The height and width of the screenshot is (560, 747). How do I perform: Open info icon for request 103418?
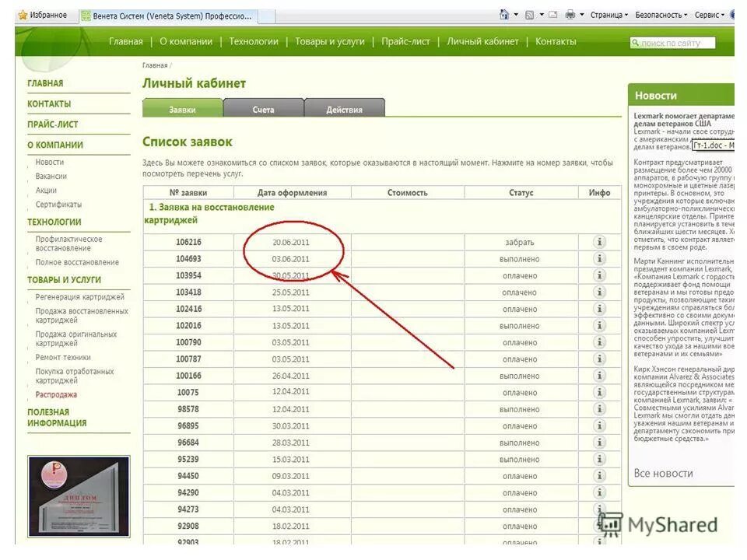point(599,292)
